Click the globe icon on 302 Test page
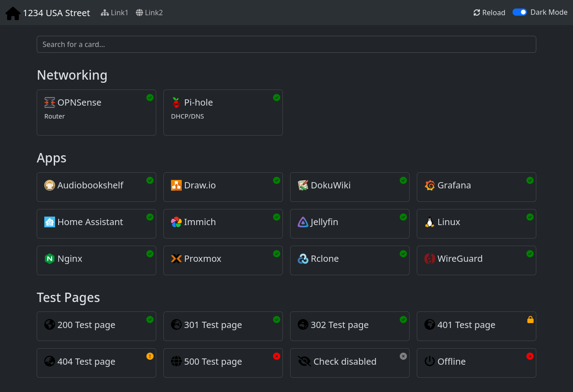 coord(303,324)
